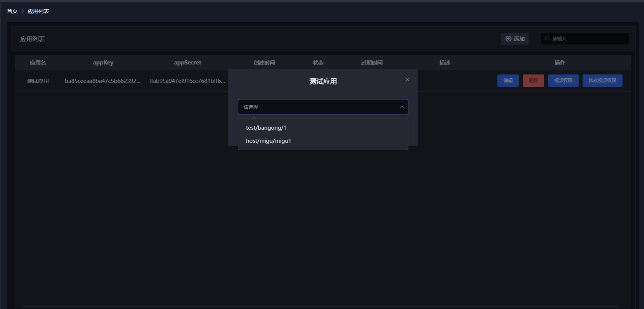Click the 创建时间 column header

point(264,63)
